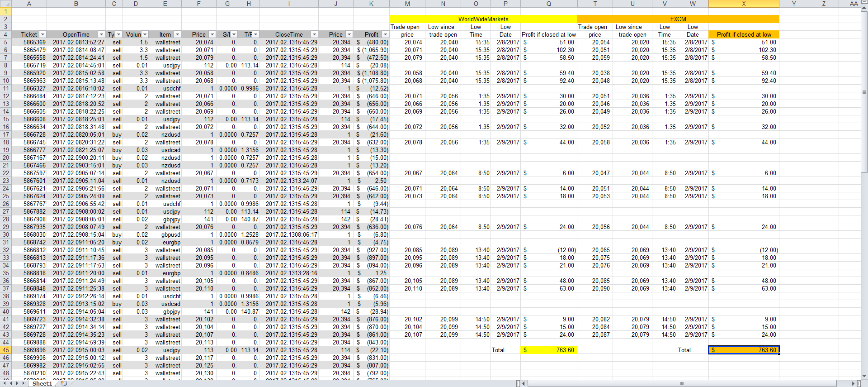
Task: Click the profit value 2.50 in row 23
Action: (371, 181)
